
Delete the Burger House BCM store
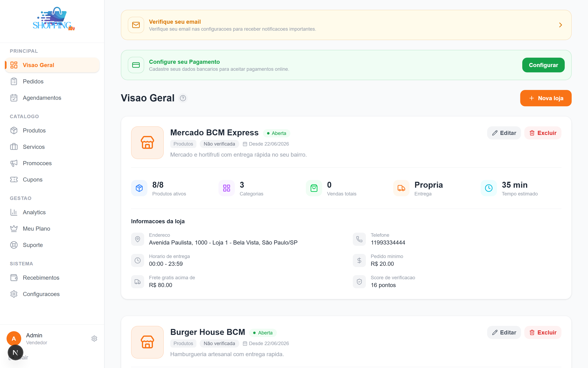(x=543, y=332)
